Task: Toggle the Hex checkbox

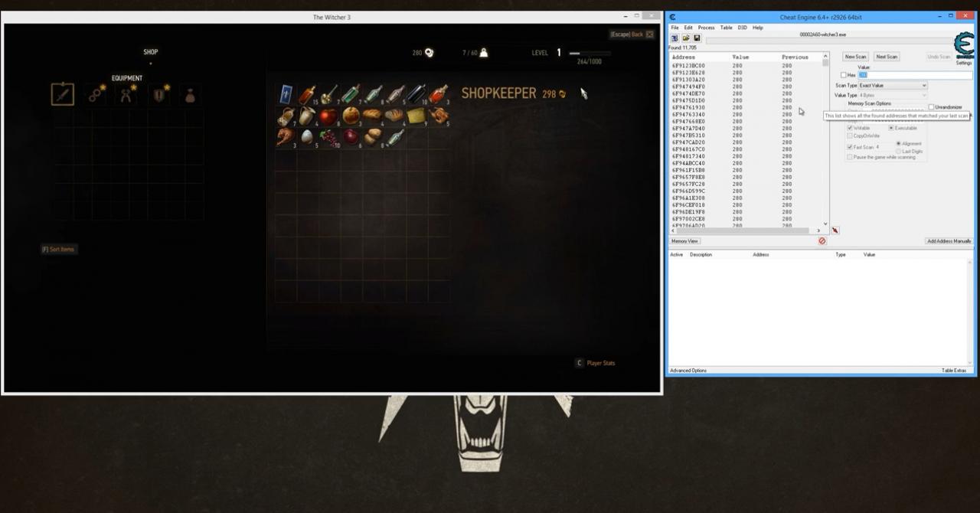Action: click(x=844, y=75)
